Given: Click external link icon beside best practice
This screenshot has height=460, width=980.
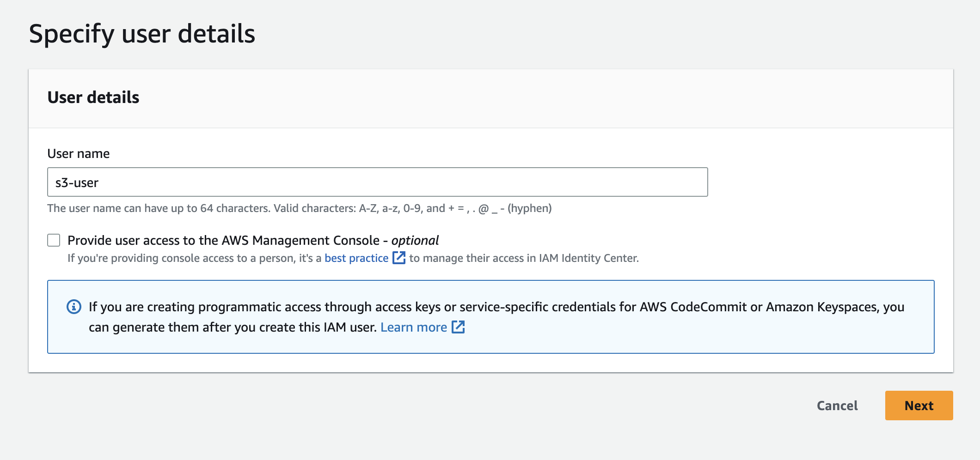Looking at the screenshot, I should [398, 258].
